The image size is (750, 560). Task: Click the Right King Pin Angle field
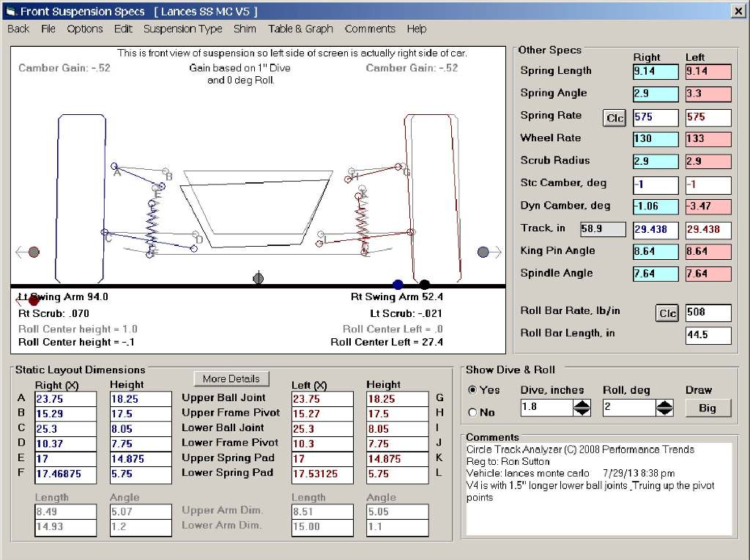(x=656, y=252)
